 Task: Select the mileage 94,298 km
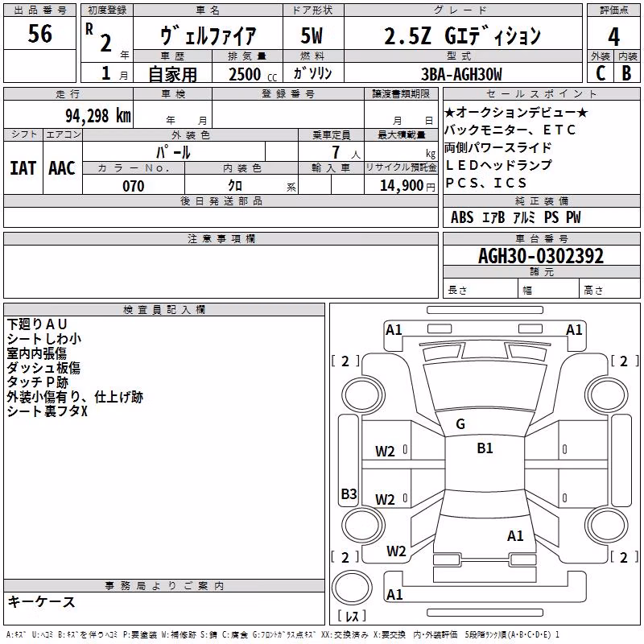[x=98, y=116]
